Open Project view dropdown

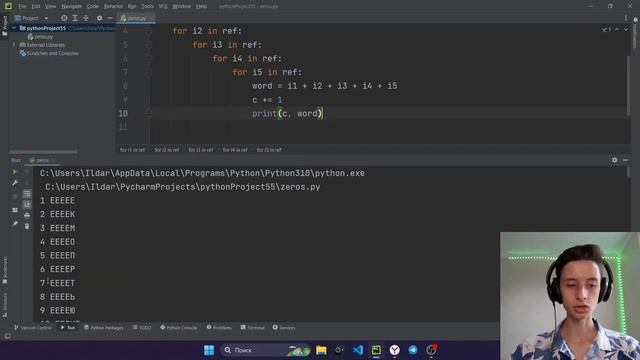click(x=31, y=18)
